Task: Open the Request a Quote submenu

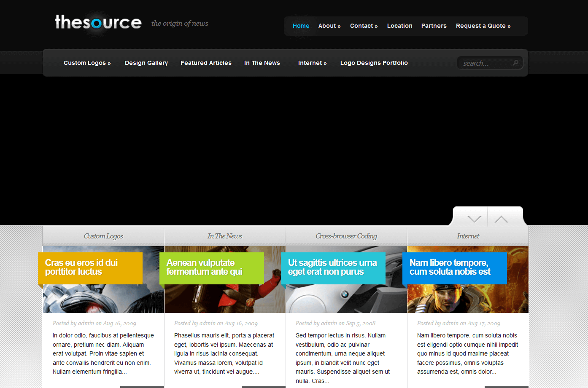Action: 483,26
